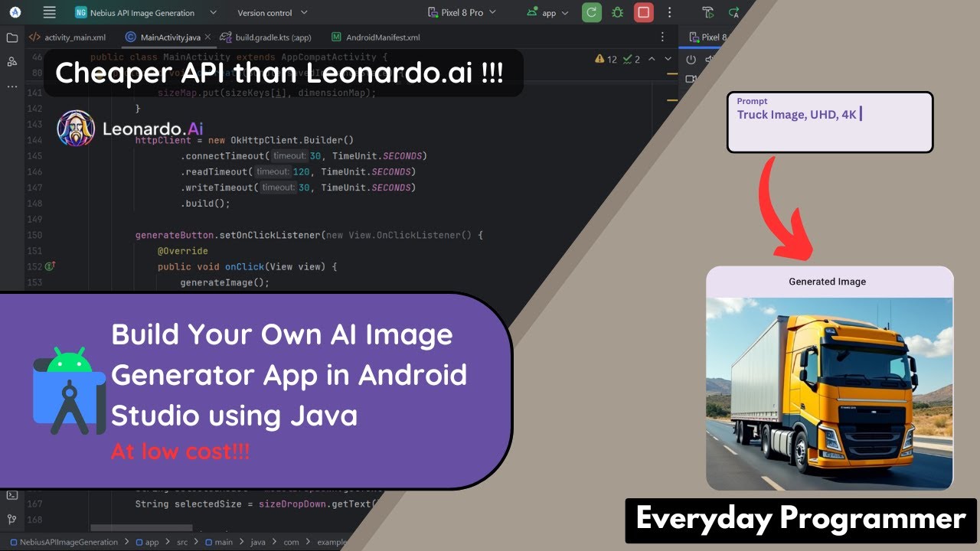Click the @Override annotation on line 151
The height and width of the screenshot is (551, 980).
tap(182, 251)
